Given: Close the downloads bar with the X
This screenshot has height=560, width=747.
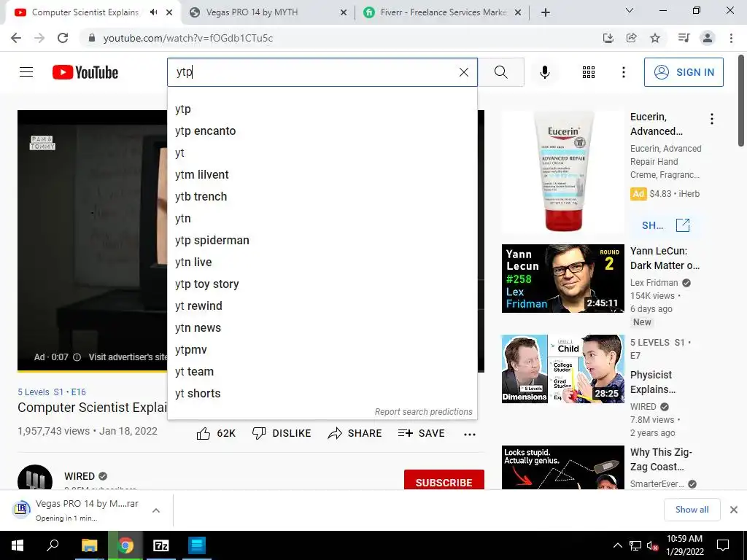Looking at the screenshot, I should [734, 510].
